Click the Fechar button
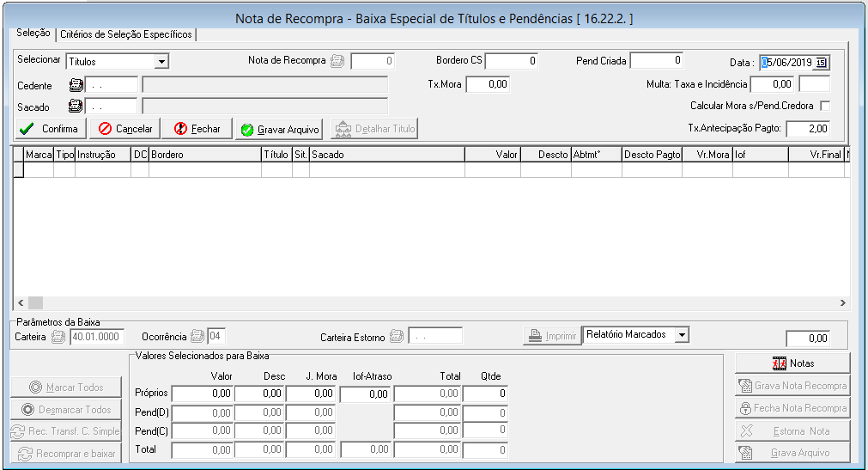Image resolution: width=868 pixels, height=470 pixels. [197, 129]
